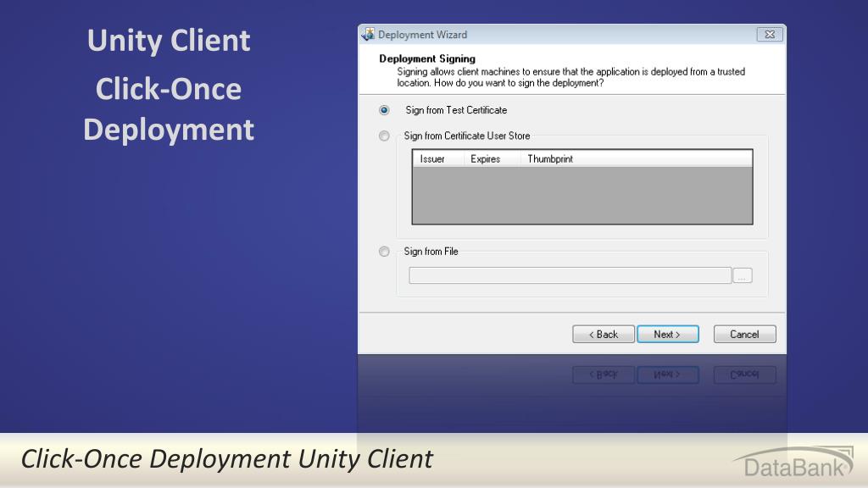Click the Thumbprint column header
This screenshot has width=868, height=488.
click(636, 158)
